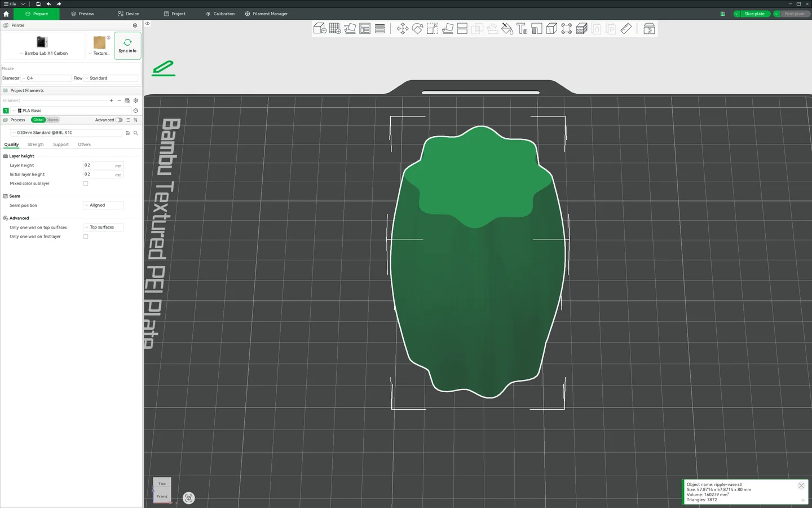This screenshot has width=812, height=508.
Task: Enable Mixed color sublayer checkbox
Action: [x=86, y=183]
